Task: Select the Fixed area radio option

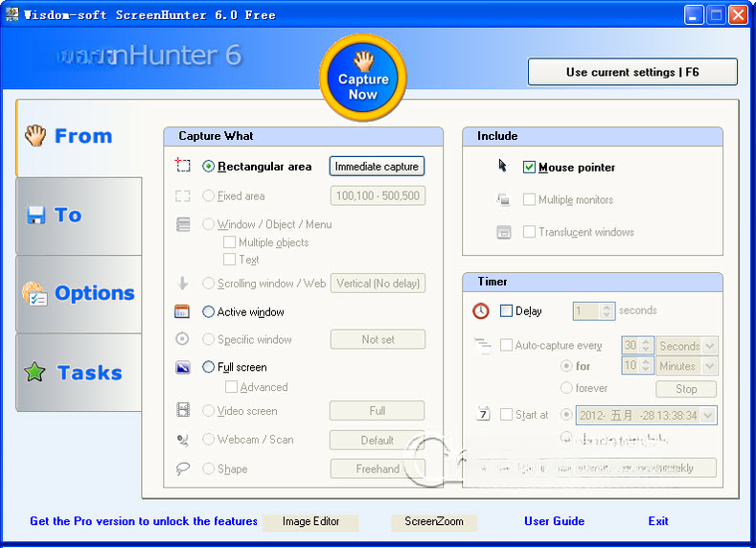Action: click(208, 195)
